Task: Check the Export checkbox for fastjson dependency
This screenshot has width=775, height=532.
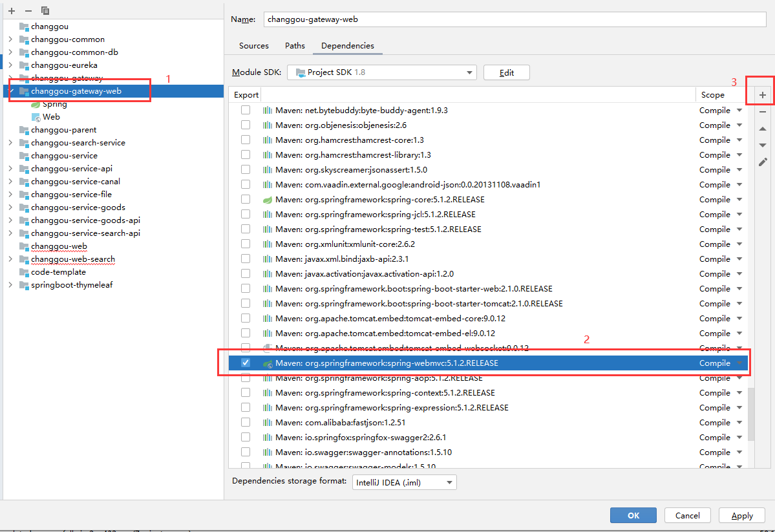Action: (x=246, y=422)
